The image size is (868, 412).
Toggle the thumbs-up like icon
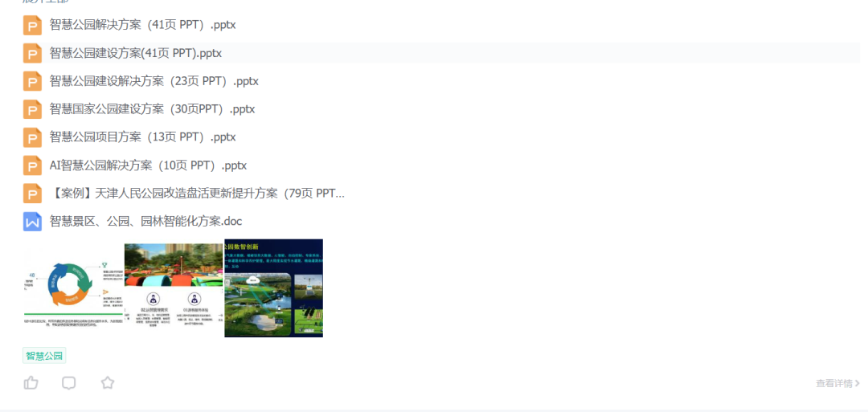coord(31,383)
